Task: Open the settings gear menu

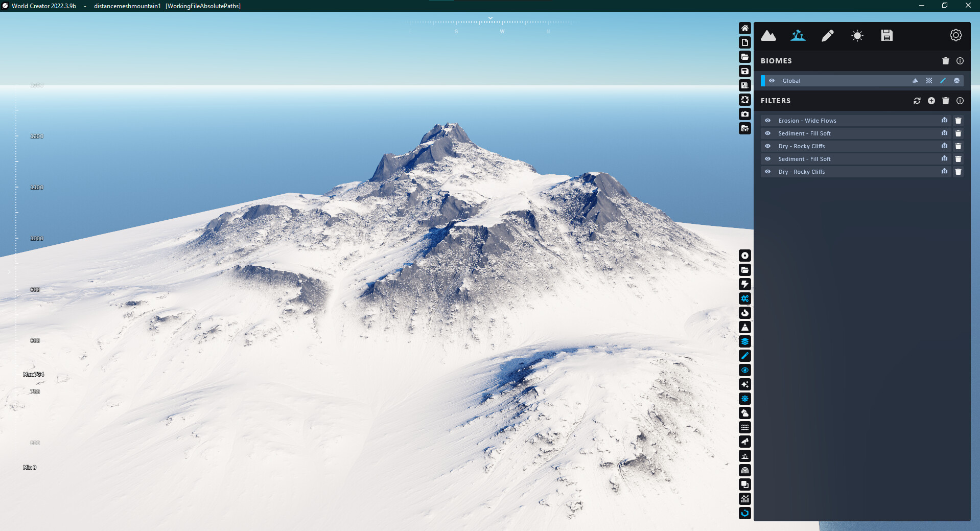Action: [x=955, y=35]
